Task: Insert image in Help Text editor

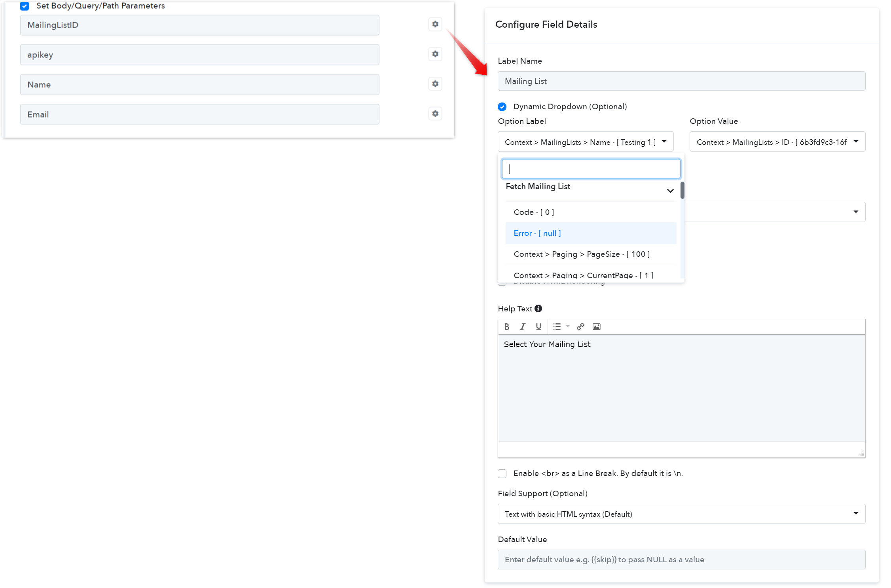Action: click(596, 326)
